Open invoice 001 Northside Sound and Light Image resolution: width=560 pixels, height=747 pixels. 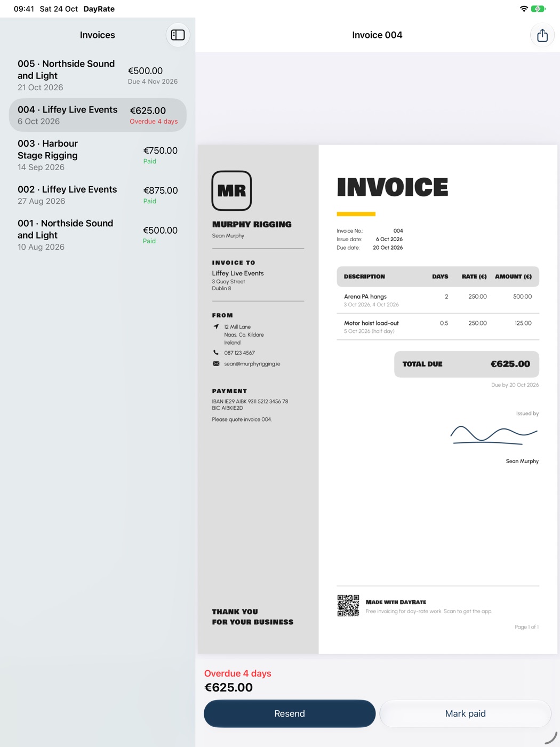click(98, 235)
